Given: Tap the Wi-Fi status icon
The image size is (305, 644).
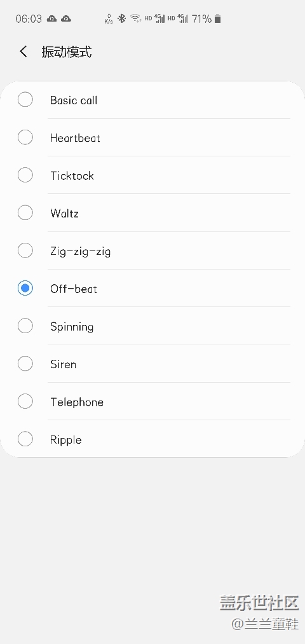Looking at the screenshot, I should 135,18.
